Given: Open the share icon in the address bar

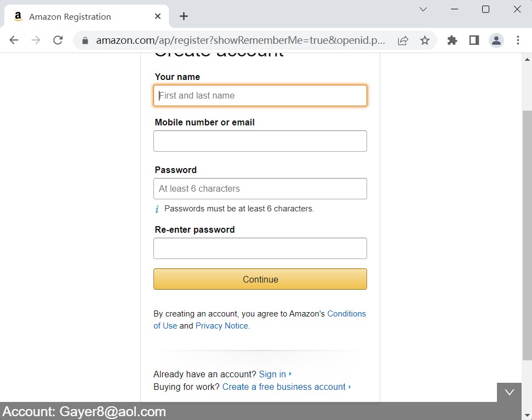Looking at the screenshot, I should click(x=403, y=40).
